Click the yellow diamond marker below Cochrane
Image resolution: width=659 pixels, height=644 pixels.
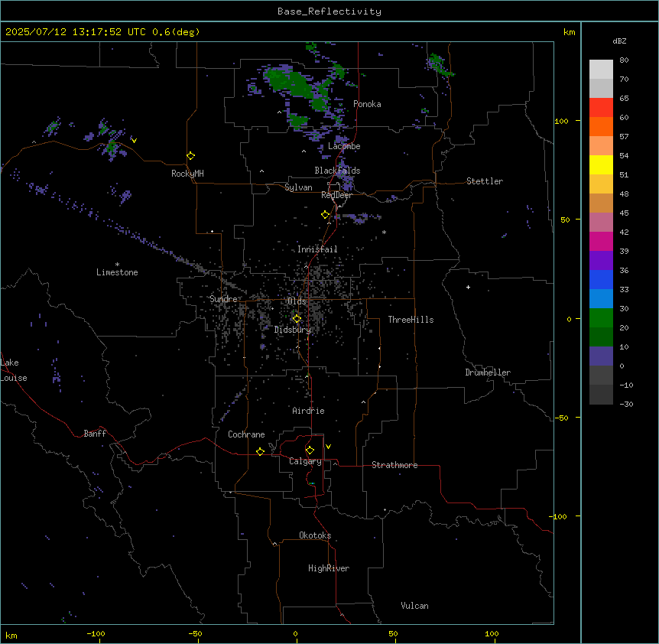(x=260, y=451)
